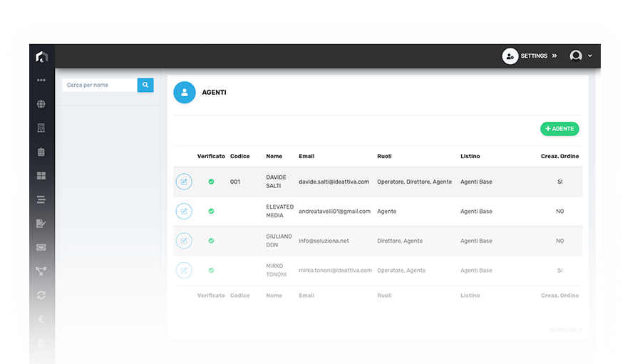Viewport: 630px width, 364px height.
Task: Click email davide.salti@ideattiva.com
Action: click(334, 182)
